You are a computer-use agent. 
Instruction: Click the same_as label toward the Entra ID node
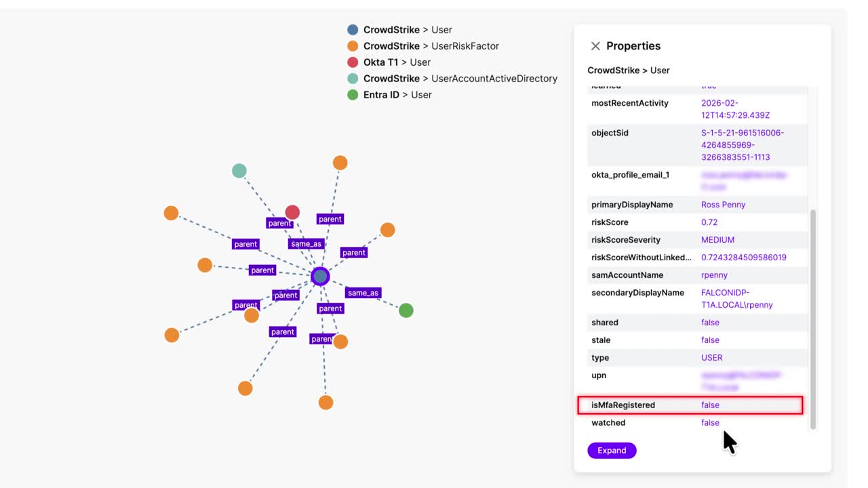coord(363,293)
